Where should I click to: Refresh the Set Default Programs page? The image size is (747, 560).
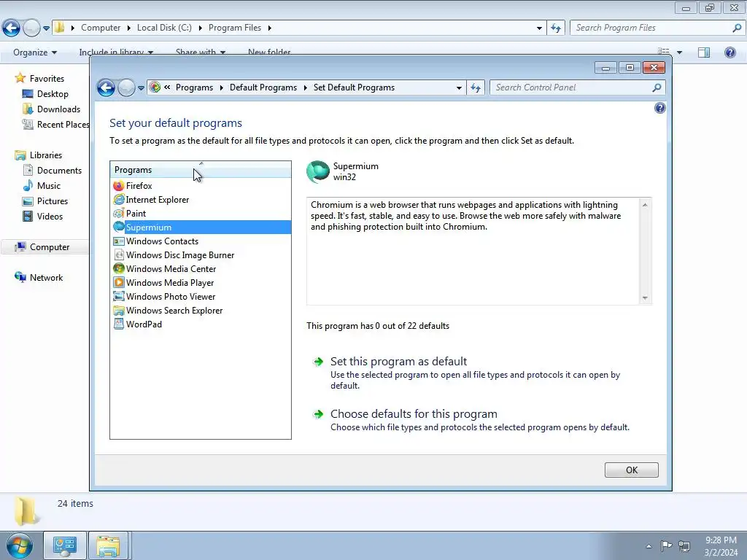tap(476, 87)
